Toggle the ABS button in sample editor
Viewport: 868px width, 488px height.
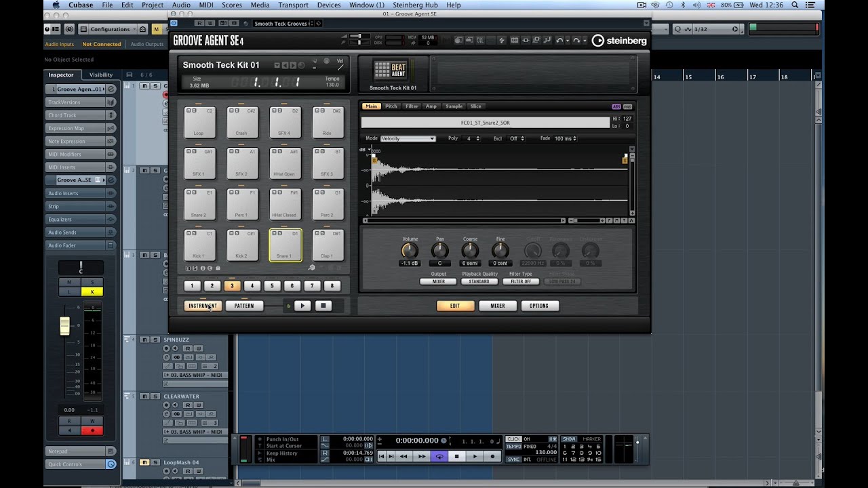[x=616, y=106]
